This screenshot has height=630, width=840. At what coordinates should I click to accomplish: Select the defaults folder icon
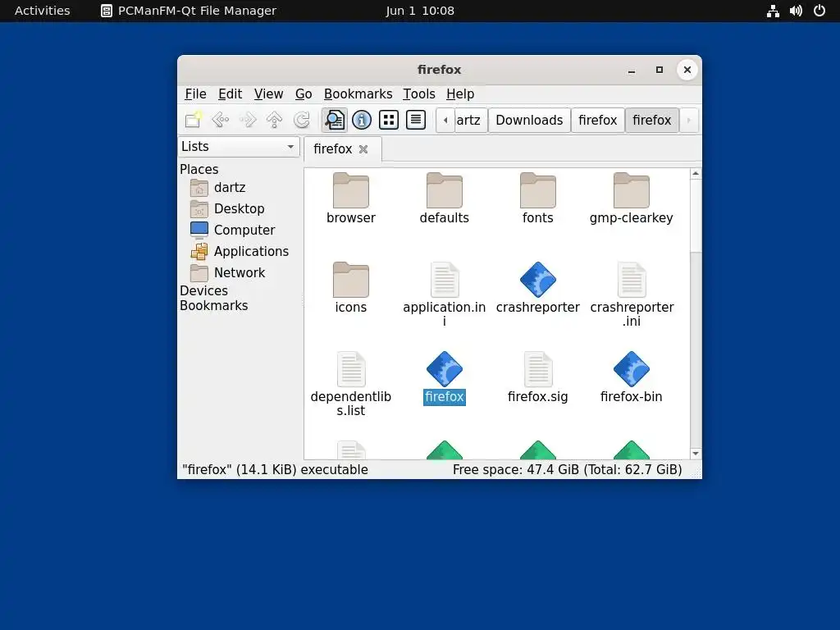tap(444, 190)
